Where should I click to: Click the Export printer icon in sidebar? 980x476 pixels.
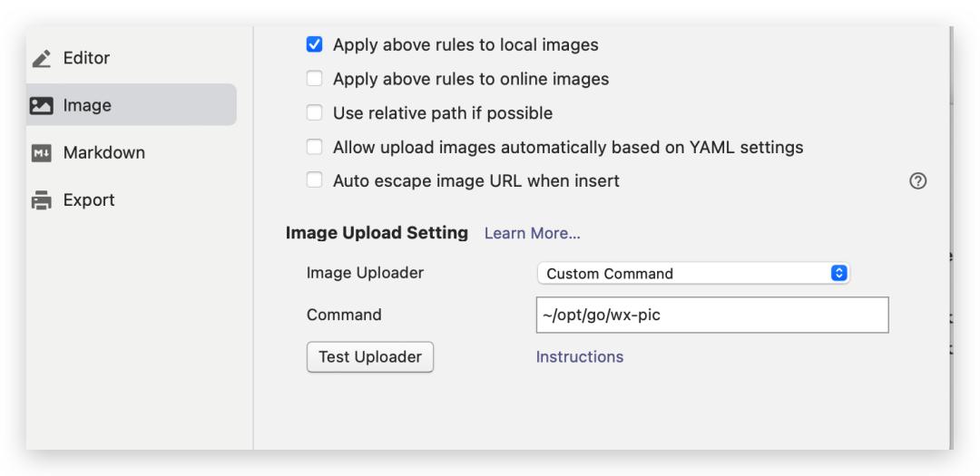click(x=42, y=200)
